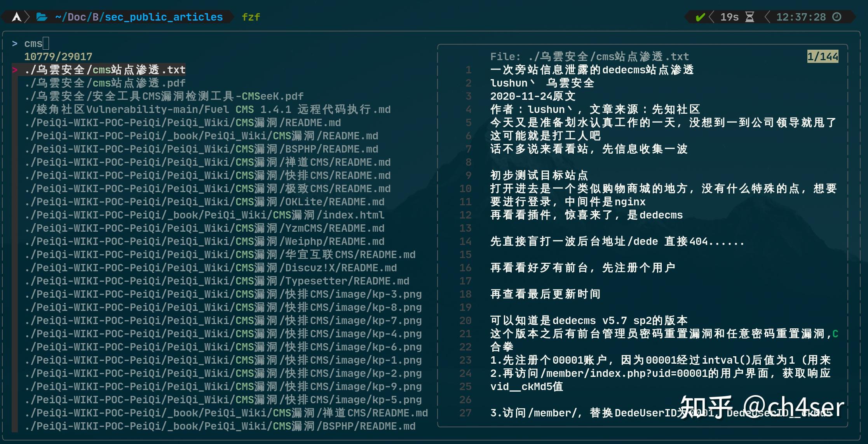Image resolution: width=868 pixels, height=444 pixels.
Task: Click preview line 14 about /dede 404
Action: pos(617,241)
